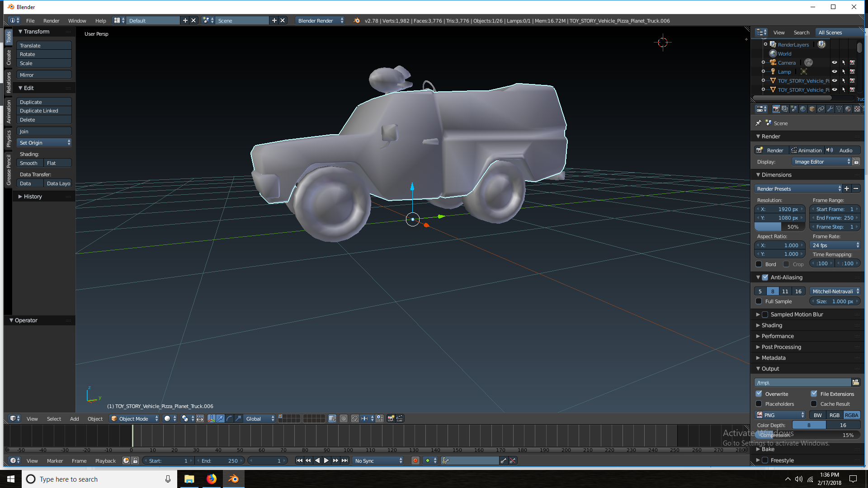
Task: Toggle the 3D manipulator widget icon
Action: (211, 418)
